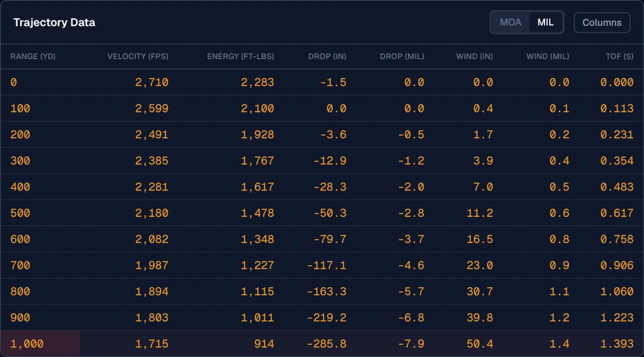Click drop value -1.5 inches
This screenshot has width=644, height=357.
[333, 82]
